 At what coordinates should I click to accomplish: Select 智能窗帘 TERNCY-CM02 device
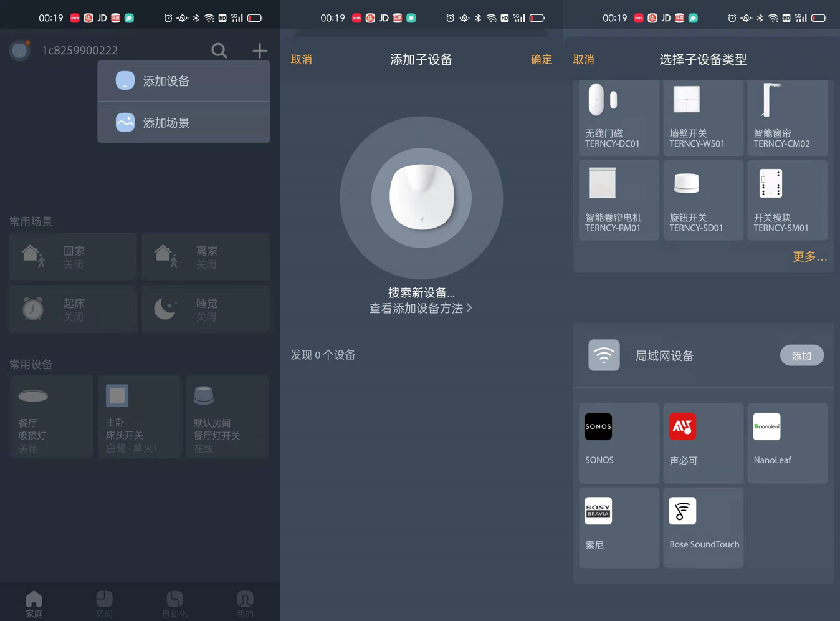coord(788,117)
